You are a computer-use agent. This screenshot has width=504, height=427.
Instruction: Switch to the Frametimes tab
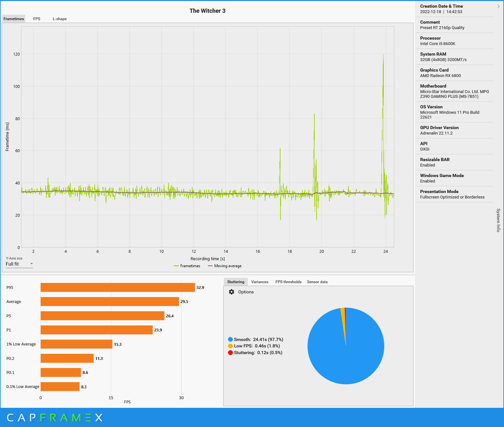pos(14,19)
